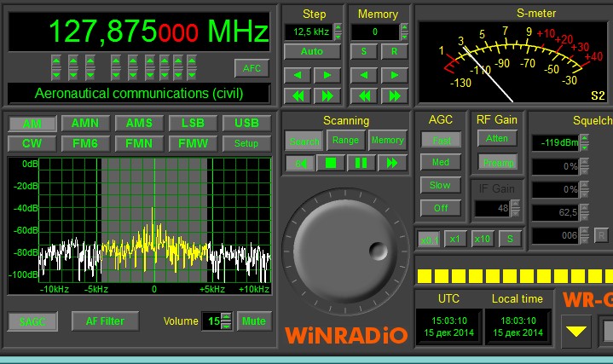This screenshot has height=364, width=613.
Task: Pause the scan with the pause button
Action: tap(361, 162)
